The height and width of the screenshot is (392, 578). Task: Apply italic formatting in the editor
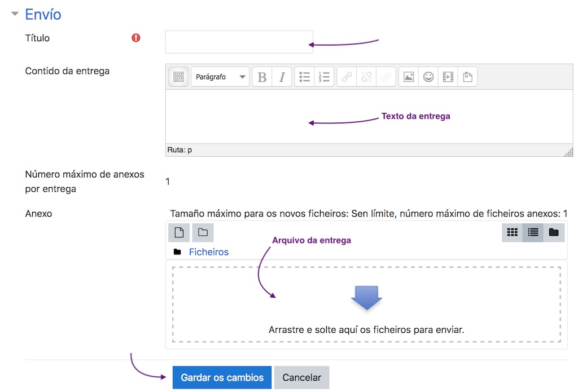(282, 77)
